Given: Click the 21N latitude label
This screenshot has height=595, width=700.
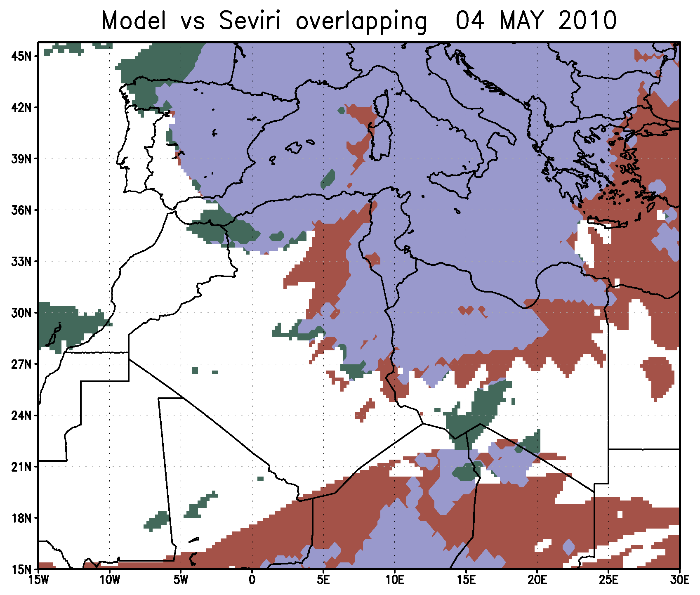Looking at the screenshot, I should point(21,467).
